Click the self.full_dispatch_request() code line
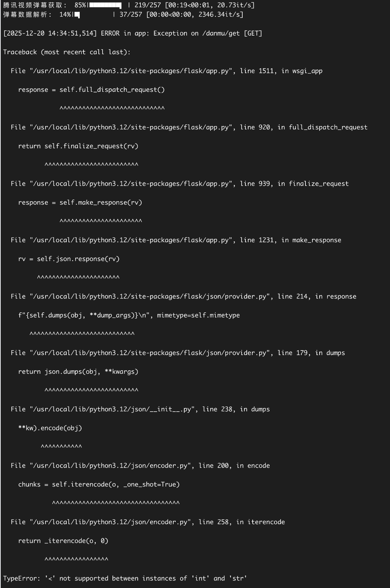This screenshot has width=390, height=588. (x=91, y=90)
